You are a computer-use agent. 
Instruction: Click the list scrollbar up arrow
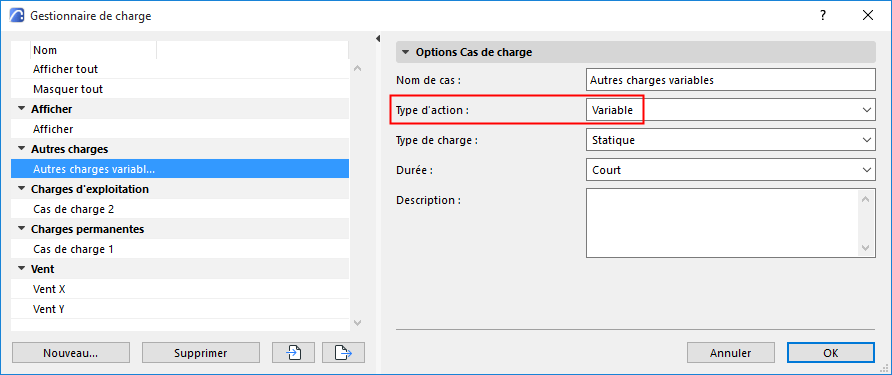click(x=357, y=68)
